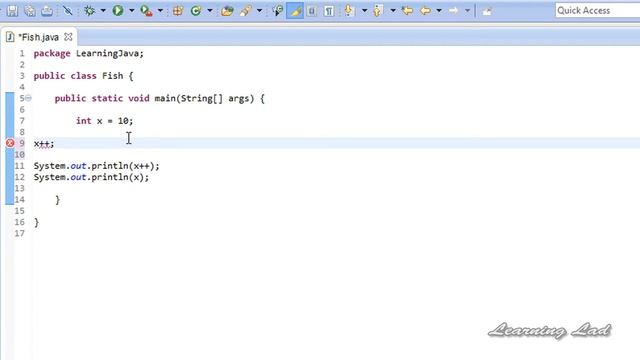Click 'System.out.println(x);' on line 12
The image size is (640, 360).
91,177
